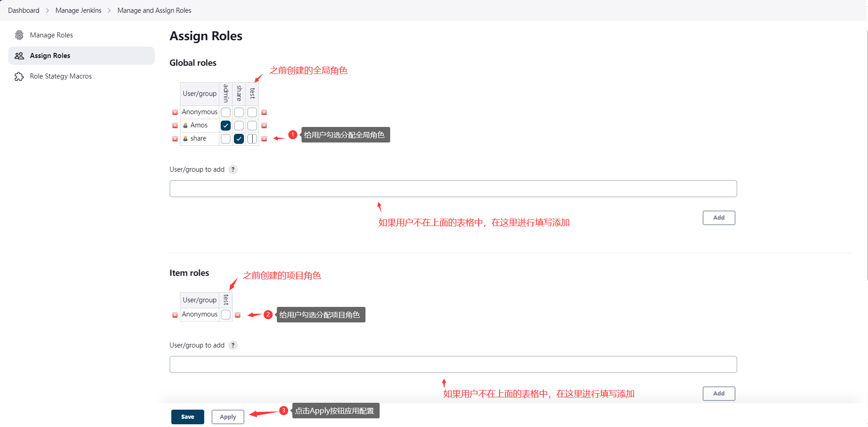The image size is (868, 427).
Task: Click the Manage Roles fingerprint icon
Action: click(x=19, y=35)
